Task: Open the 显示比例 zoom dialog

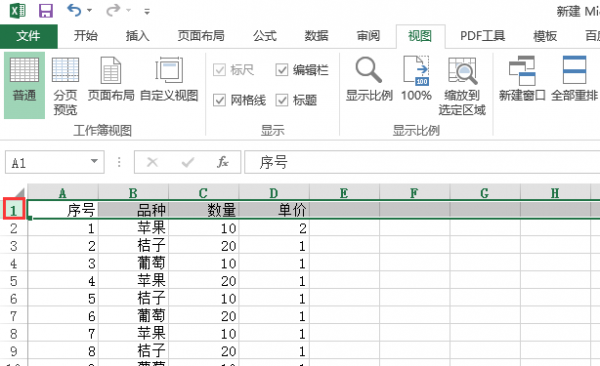Action: (x=369, y=79)
